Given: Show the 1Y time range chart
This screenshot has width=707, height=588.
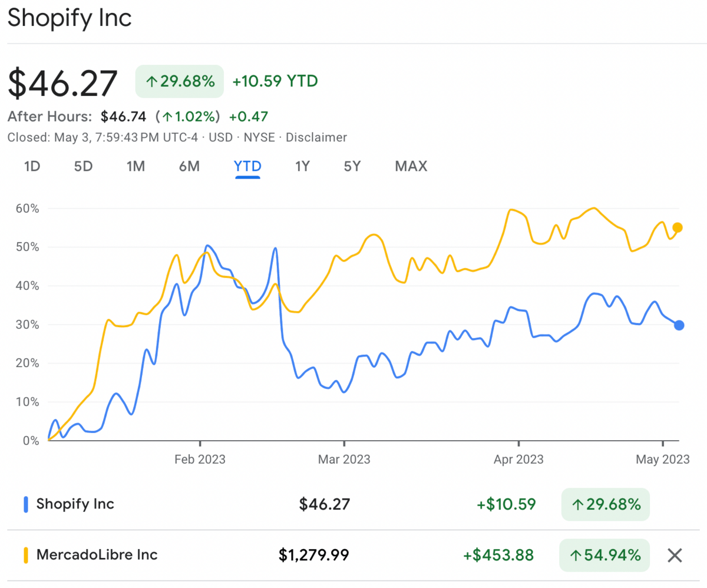Looking at the screenshot, I should click(x=302, y=166).
